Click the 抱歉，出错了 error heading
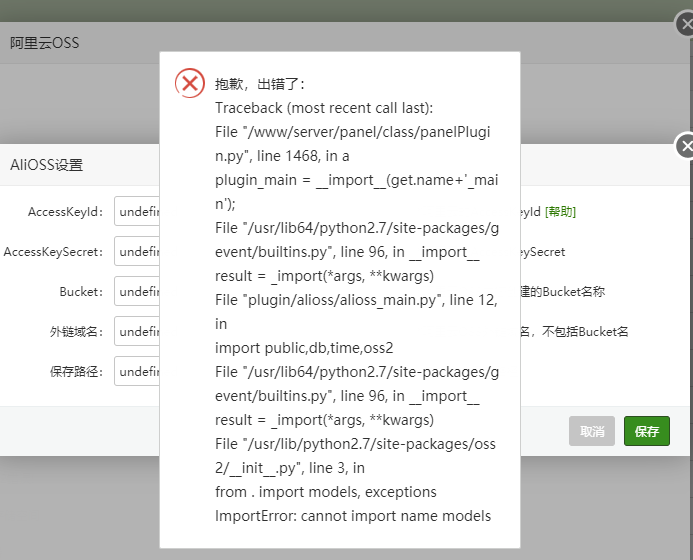 click(x=260, y=84)
